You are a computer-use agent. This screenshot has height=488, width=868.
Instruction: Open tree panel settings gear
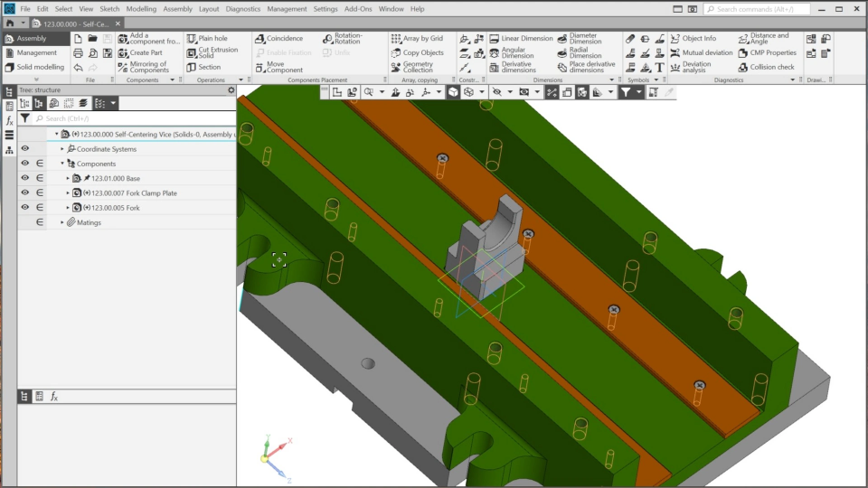pos(231,90)
